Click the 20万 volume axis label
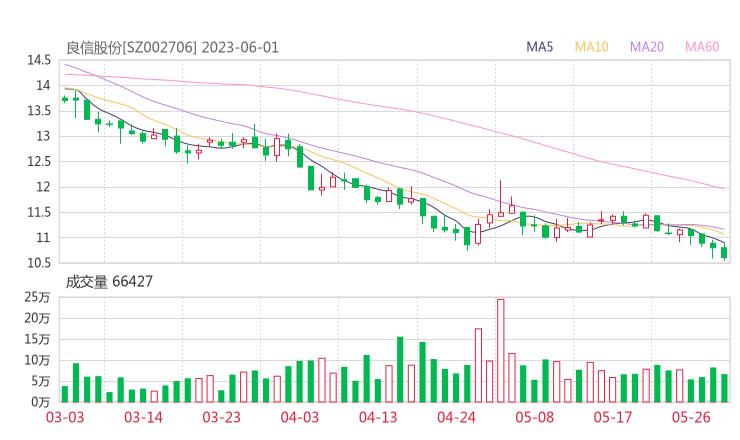The image size is (740, 440). click(x=37, y=318)
